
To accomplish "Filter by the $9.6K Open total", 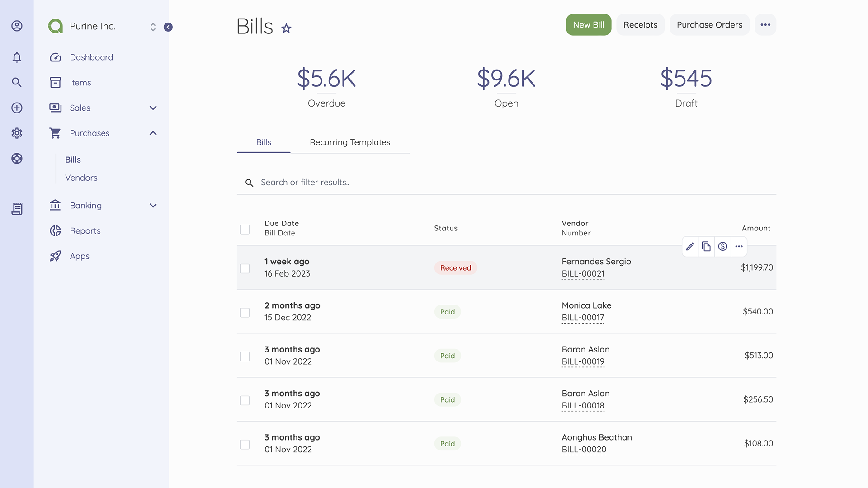I will (x=506, y=87).
